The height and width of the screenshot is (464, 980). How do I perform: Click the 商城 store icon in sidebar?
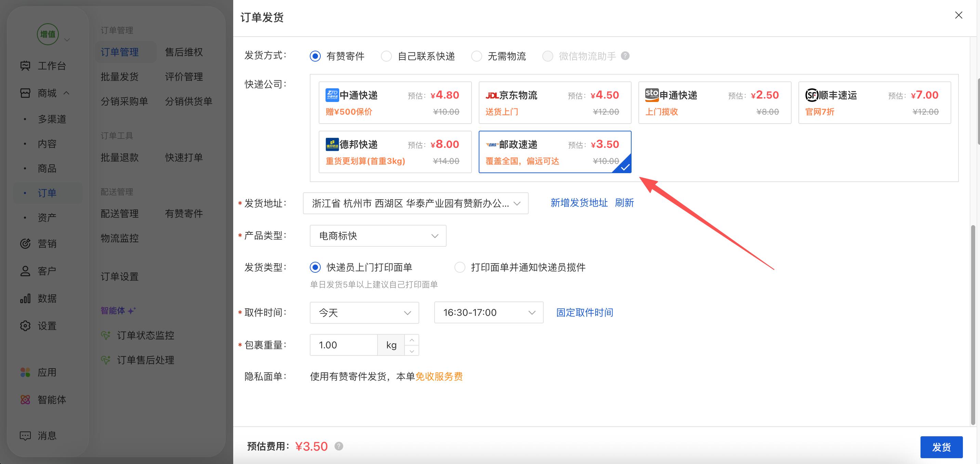point(25,93)
